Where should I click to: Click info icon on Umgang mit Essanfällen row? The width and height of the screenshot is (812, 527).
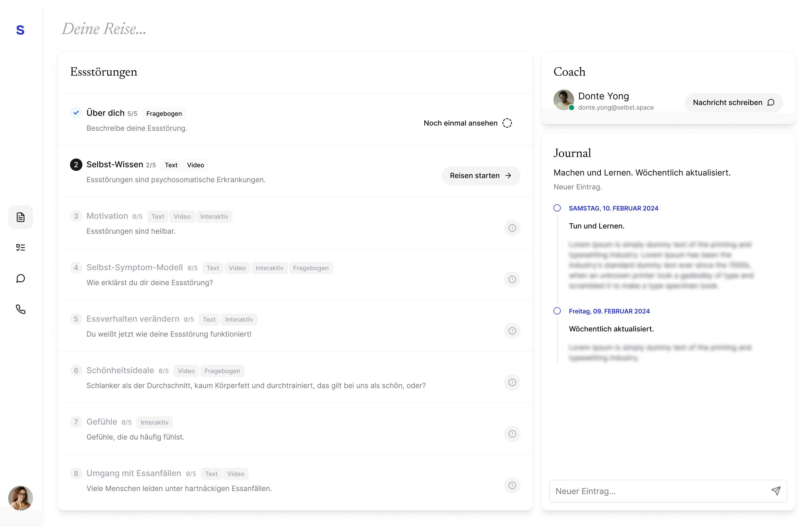(x=512, y=485)
